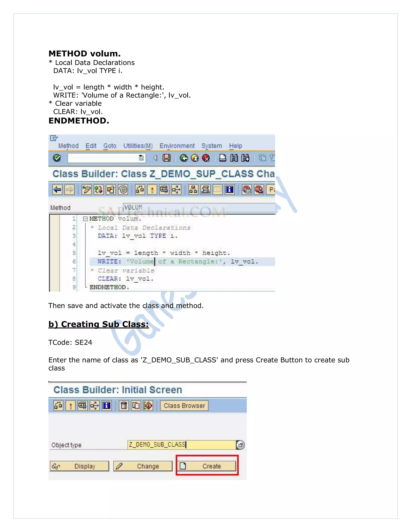The width and height of the screenshot is (411, 532).
Task: Click blue Info icon in Z_DEMO_SUP_CLASS toolbar
Action: [230, 190]
